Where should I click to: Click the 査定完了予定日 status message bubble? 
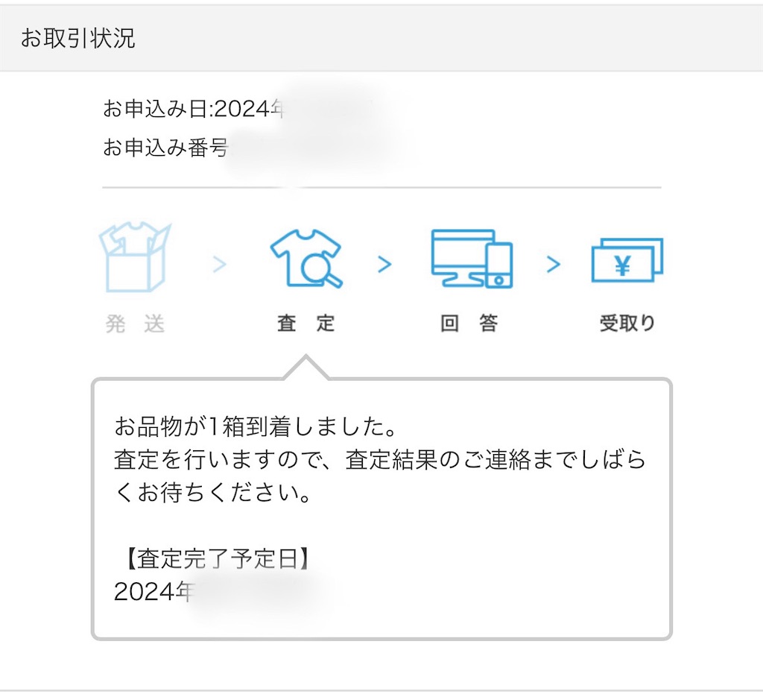tap(381, 507)
